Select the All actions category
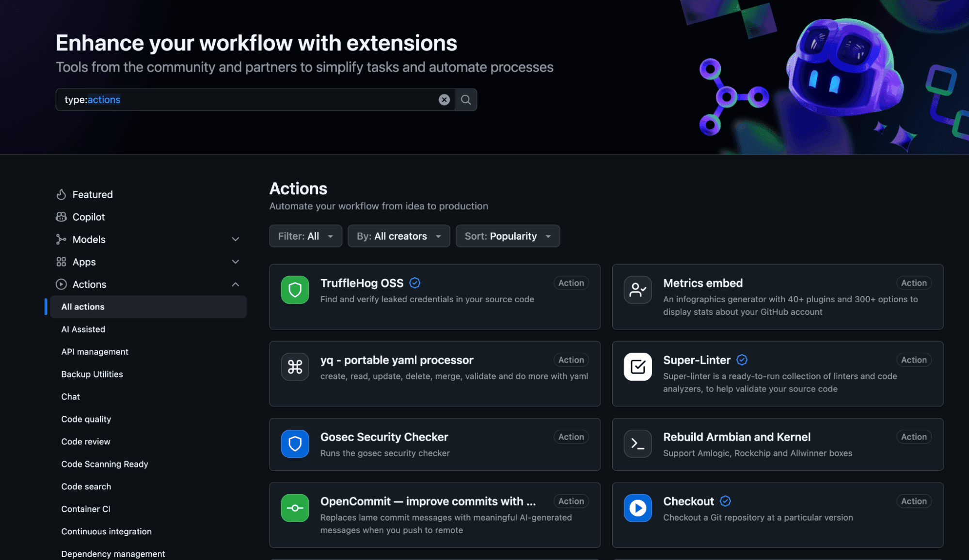 [x=148, y=307]
